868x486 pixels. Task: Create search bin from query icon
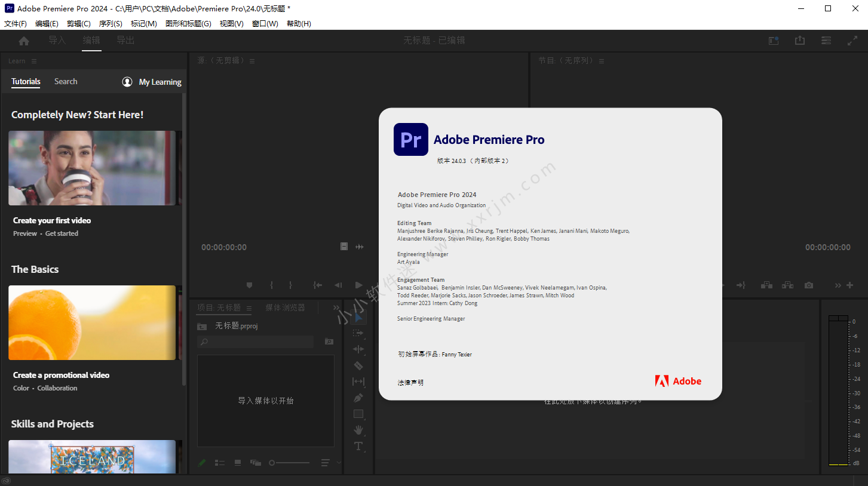click(x=329, y=342)
